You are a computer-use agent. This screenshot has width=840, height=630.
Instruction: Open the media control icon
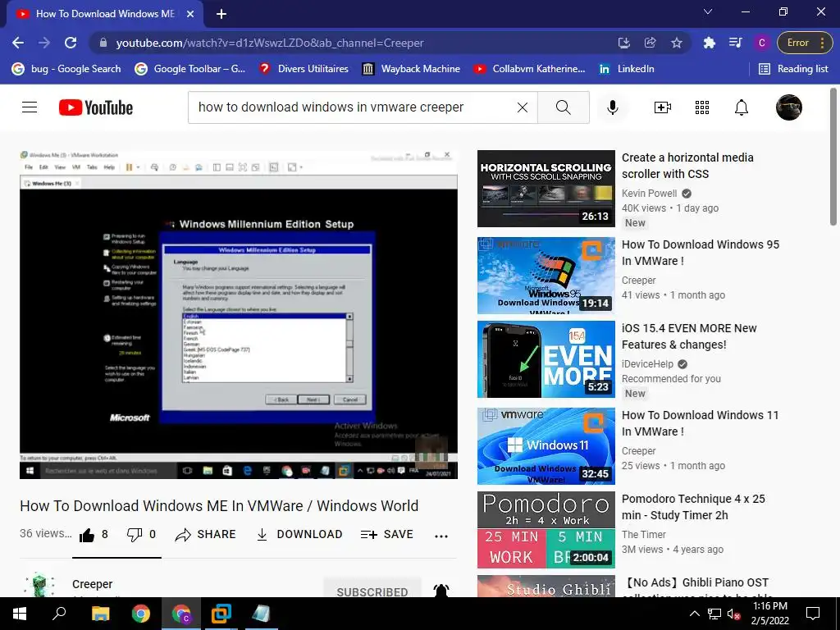click(x=736, y=43)
